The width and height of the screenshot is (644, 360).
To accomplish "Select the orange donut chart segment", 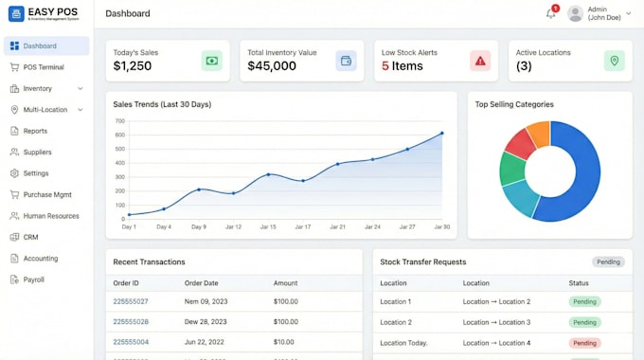I will (x=540, y=134).
